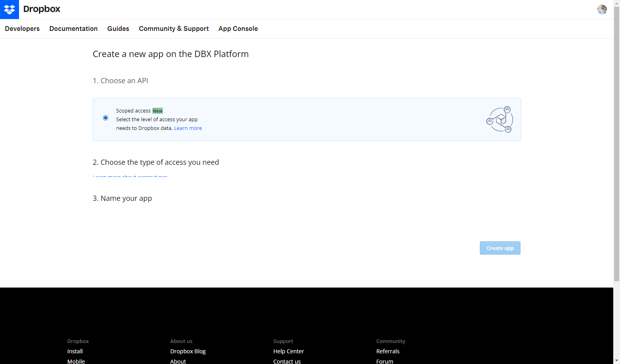Click the Dropbox wordmark text
This screenshot has height=364, width=620.
[42, 9]
